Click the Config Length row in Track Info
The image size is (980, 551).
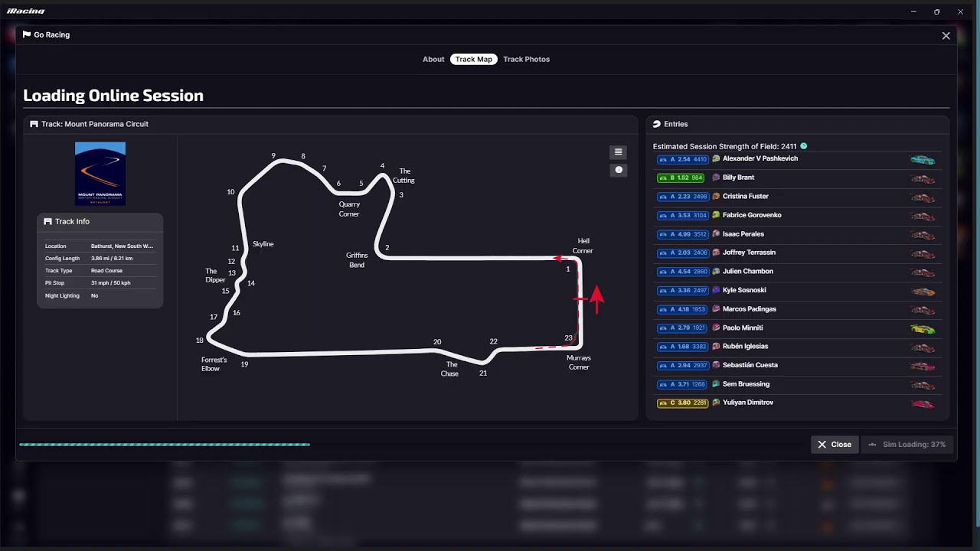click(100, 259)
